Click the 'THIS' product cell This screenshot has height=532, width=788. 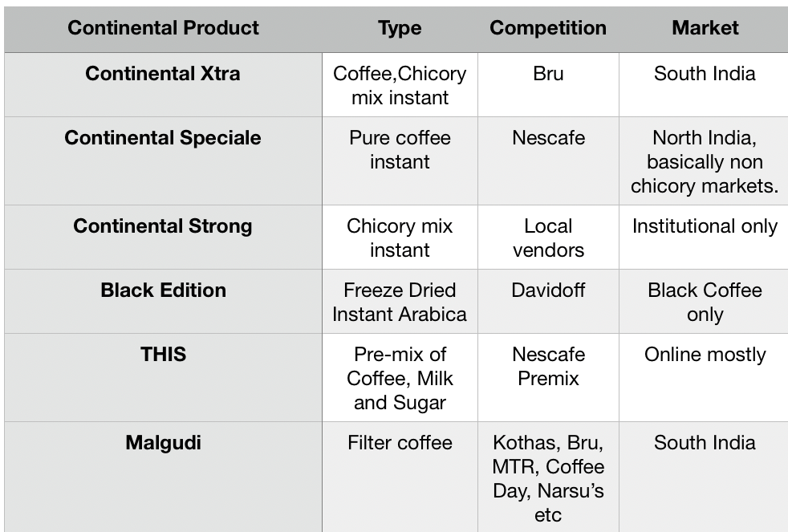[x=163, y=355]
